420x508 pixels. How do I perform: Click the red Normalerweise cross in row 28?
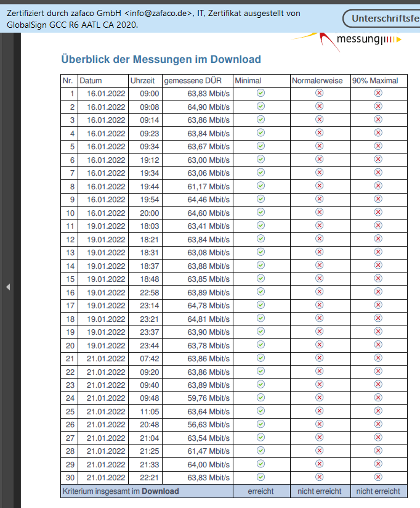[320, 451]
